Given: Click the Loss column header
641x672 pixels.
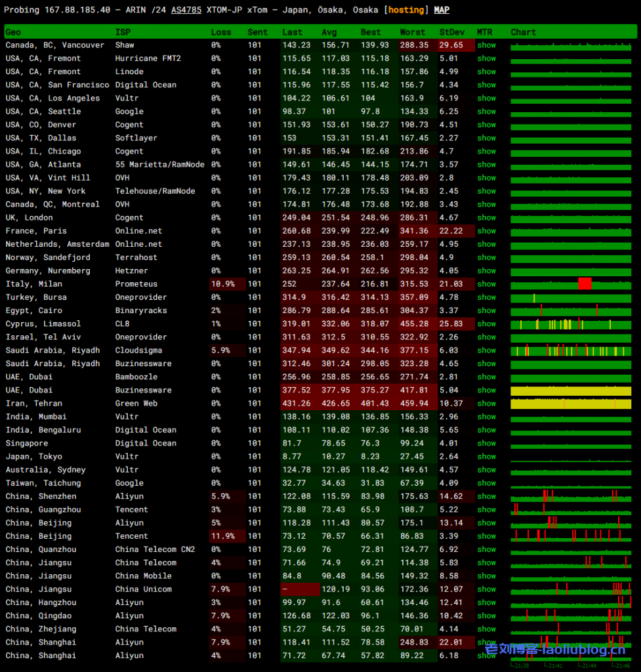Looking at the screenshot, I should click(x=221, y=32).
